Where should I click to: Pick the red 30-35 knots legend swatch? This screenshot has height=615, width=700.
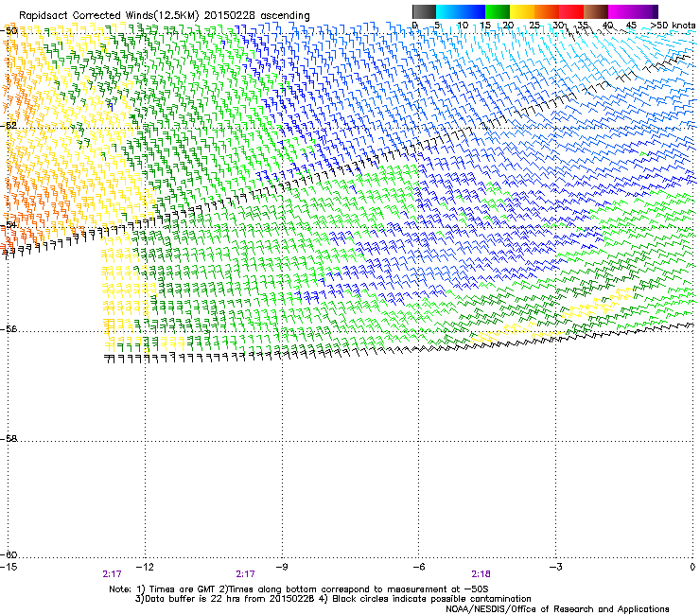tap(571, 11)
